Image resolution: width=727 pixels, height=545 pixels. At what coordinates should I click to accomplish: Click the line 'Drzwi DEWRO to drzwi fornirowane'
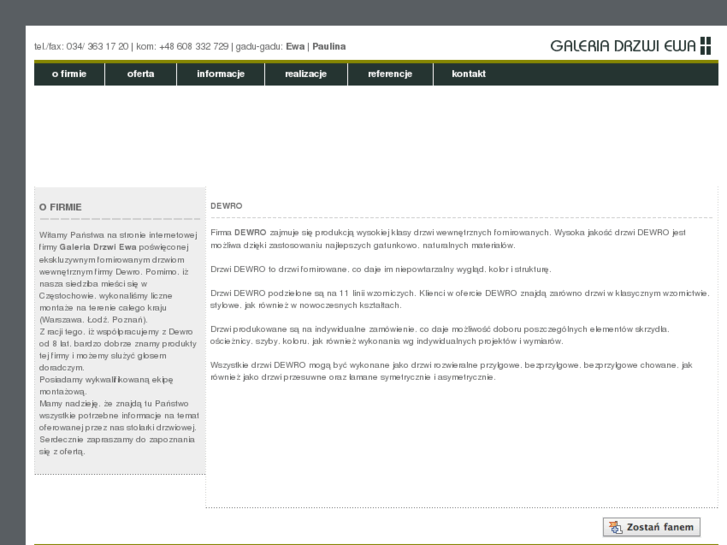click(x=381, y=269)
